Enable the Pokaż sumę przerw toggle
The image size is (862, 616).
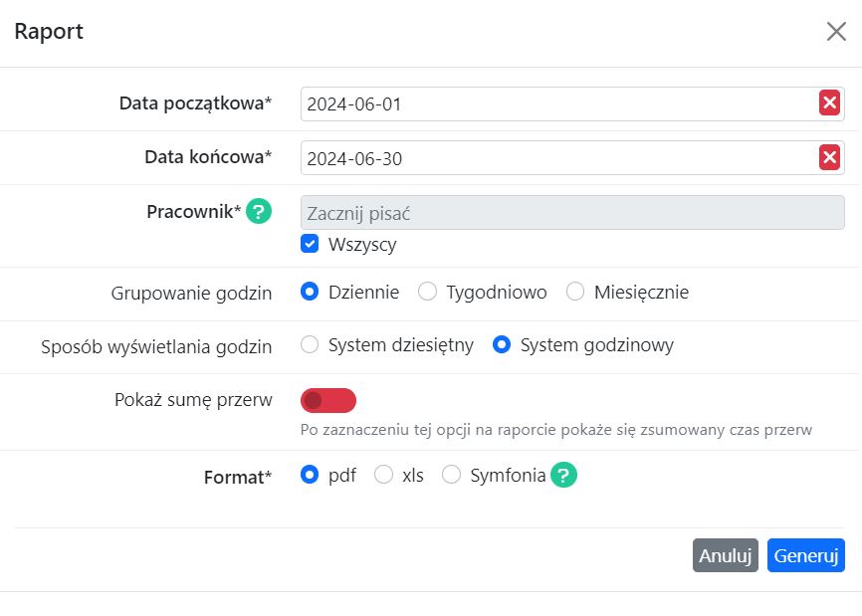point(328,400)
